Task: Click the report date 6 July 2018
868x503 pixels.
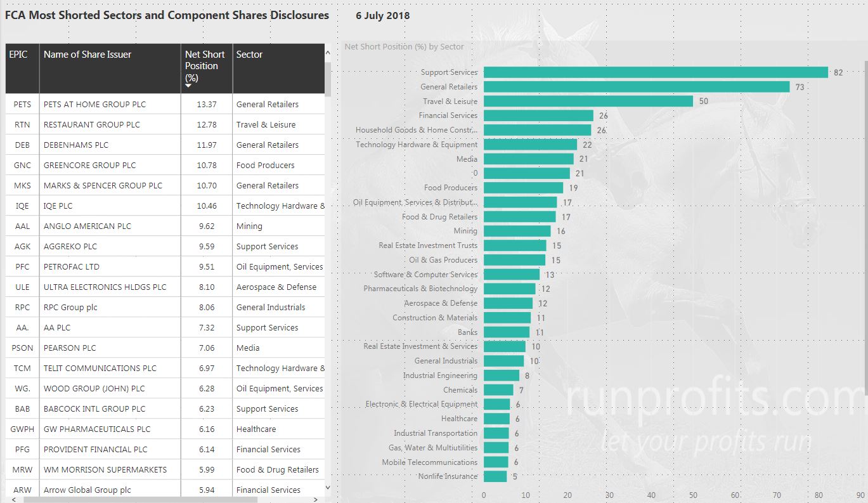Action: (383, 16)
